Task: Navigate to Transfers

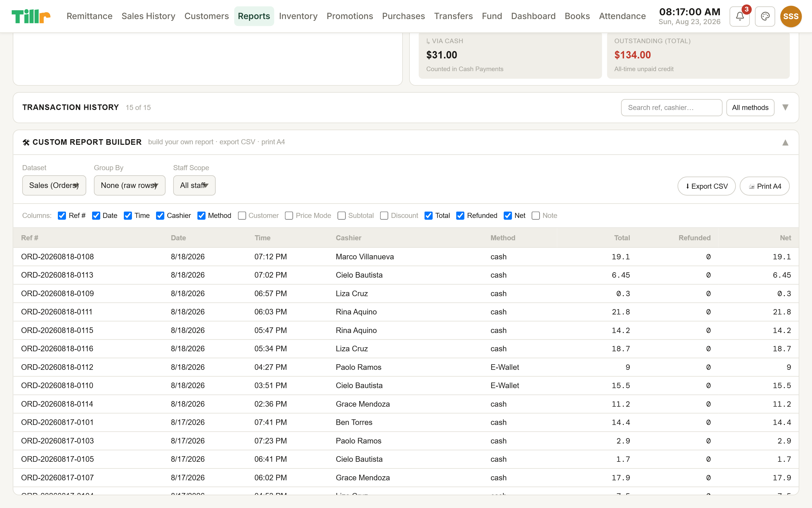Action: coord(453,16)
